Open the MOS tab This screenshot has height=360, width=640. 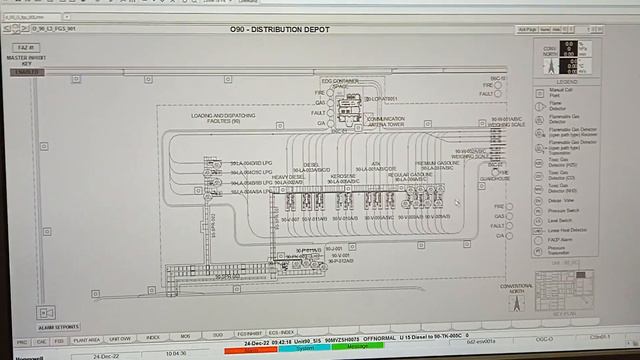[x=185, y=336]
